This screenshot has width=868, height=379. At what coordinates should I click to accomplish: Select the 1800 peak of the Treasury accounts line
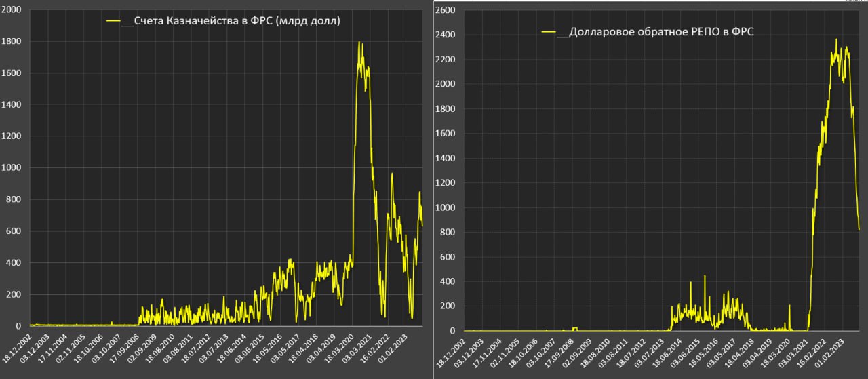coord(359,43)
